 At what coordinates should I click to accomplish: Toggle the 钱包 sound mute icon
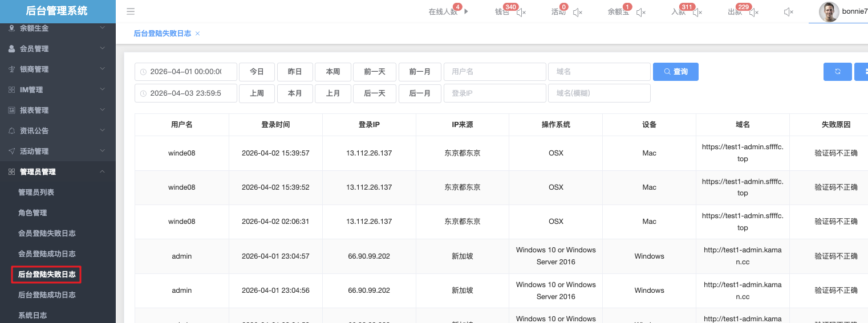pyautogui.click(x=521, y=12)
